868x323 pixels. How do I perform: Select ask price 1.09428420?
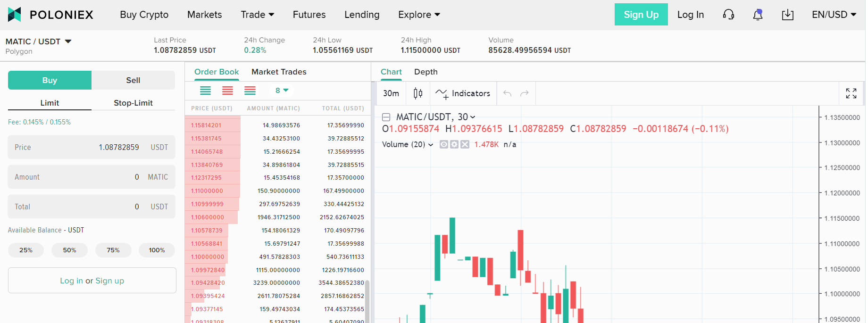[x=208, y=283]
